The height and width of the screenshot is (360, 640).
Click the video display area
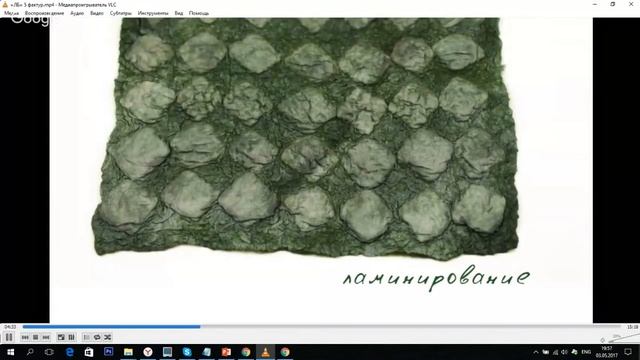point(321,170)
